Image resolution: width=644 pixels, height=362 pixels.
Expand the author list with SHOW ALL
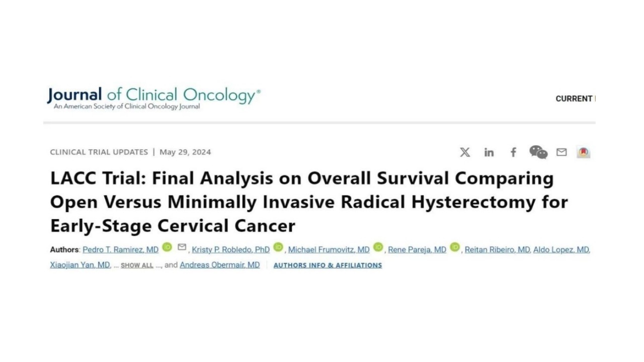pos(137,265)
